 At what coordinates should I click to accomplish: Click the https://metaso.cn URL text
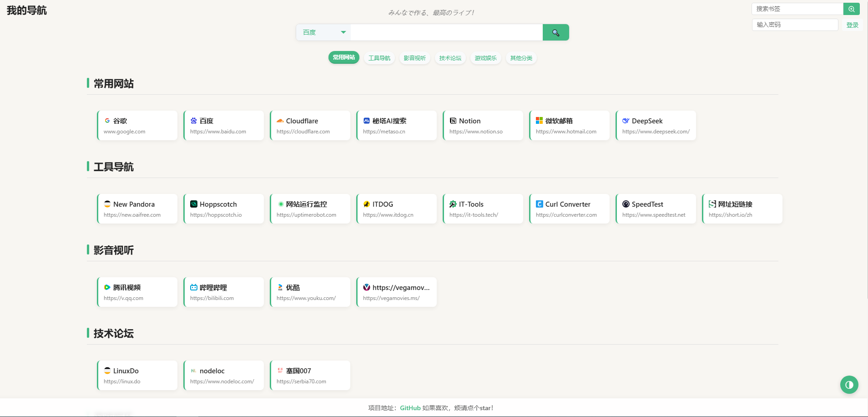click(x=384, y=132)
